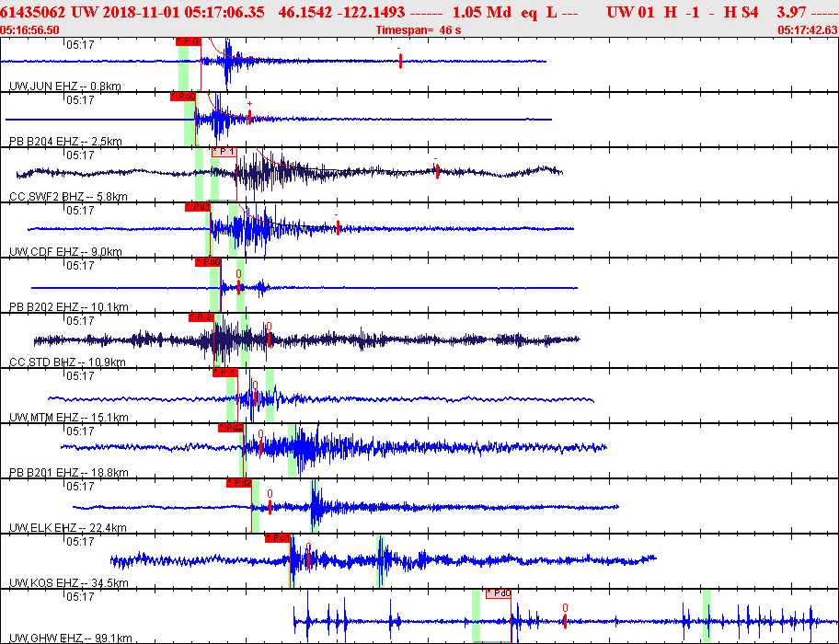Viewport: 839px width, 644px height.
Task: Click station label 'UW CDF EHZ -- 9.0km'
Action: [x=65, y=251]
